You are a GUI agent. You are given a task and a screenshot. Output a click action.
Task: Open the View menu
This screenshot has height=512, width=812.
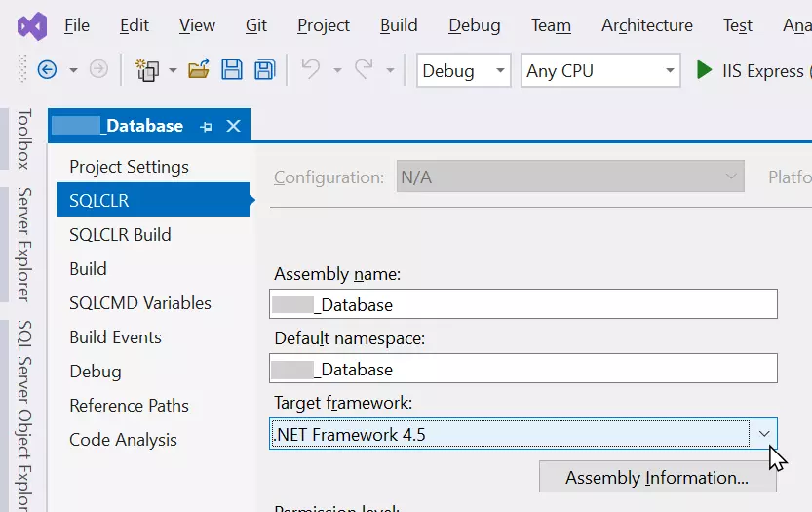[x=197, y=25]
